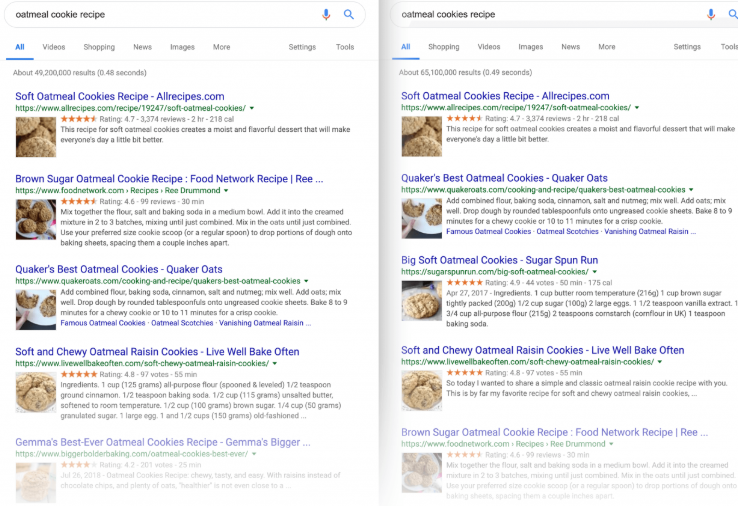Screen dimensions: 738x506
Task: Expand dropdown arrow next to right allrecipes URL
Action: pyautogui.click(x=637, y=108)
